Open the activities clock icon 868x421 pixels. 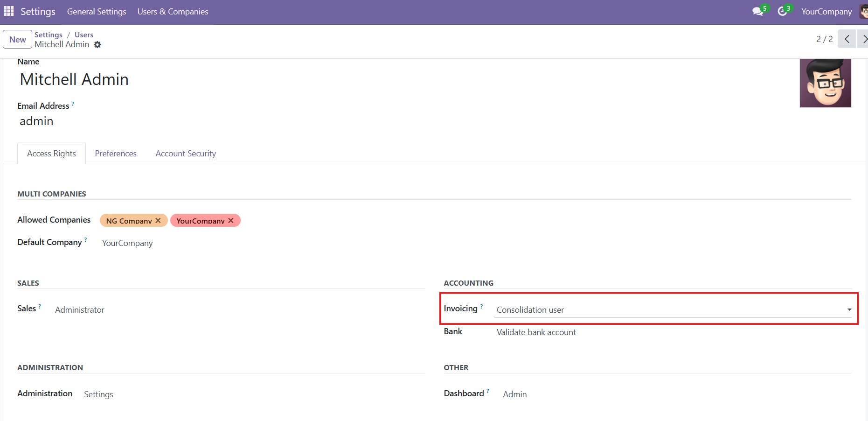(782, 12)
